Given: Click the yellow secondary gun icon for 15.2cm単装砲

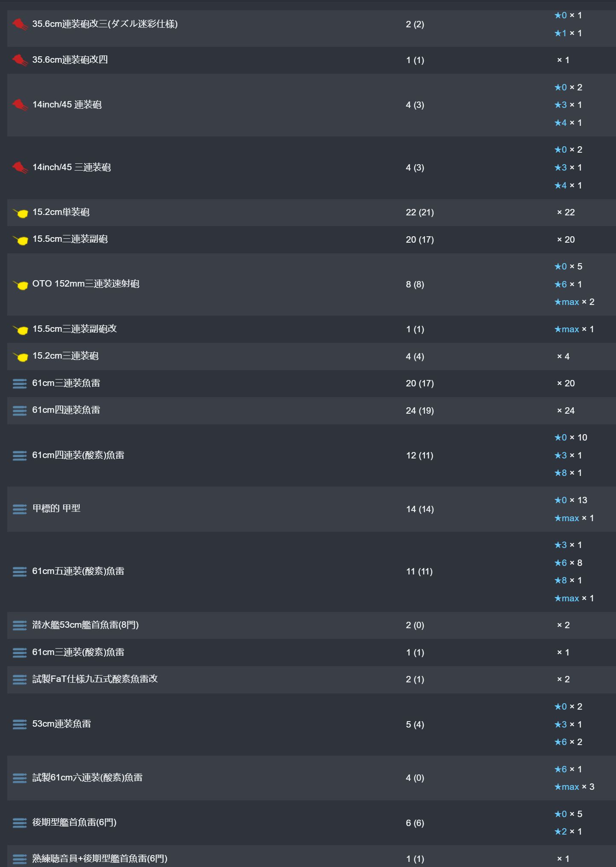Looking at the screenshot, I should pyautogui.click(x=20, y=212).
